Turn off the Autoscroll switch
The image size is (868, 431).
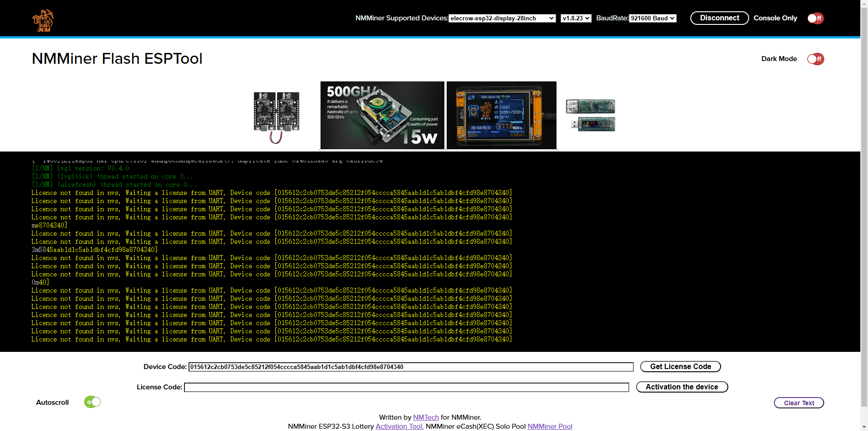(x=93, y=402)
